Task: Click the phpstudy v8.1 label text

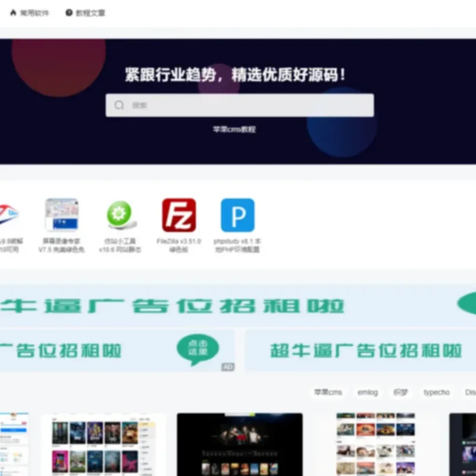Action: 237,245
